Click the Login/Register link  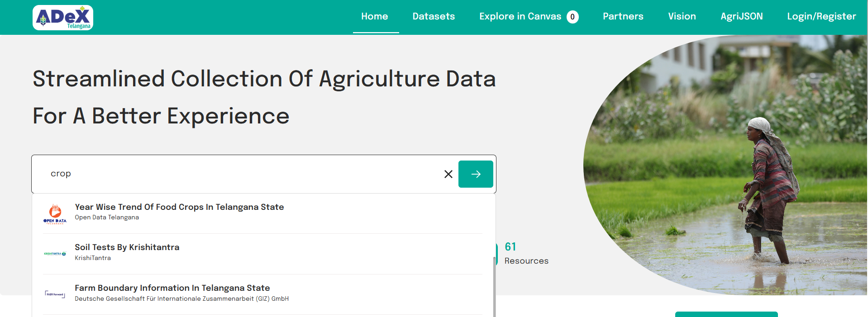821,16
